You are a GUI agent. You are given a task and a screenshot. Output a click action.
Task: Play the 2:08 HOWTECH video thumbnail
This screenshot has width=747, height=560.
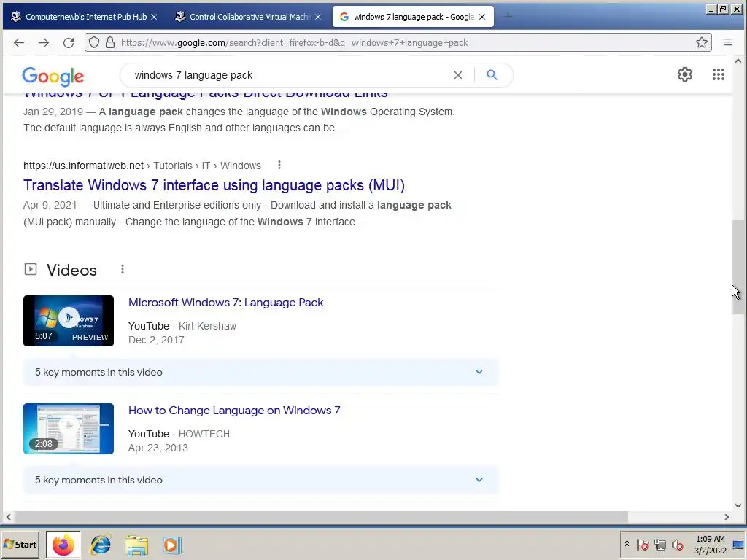(69, 429)
